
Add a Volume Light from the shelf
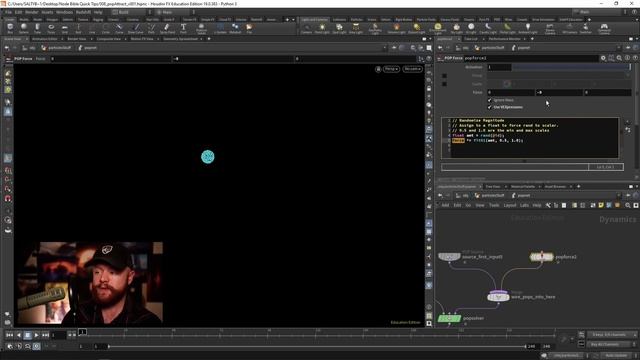[396, 28]
